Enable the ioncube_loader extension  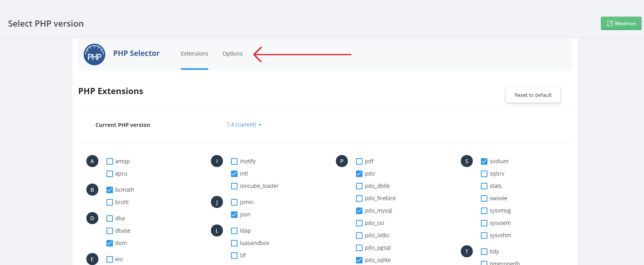pyautogui.click(x=234, y=186)
